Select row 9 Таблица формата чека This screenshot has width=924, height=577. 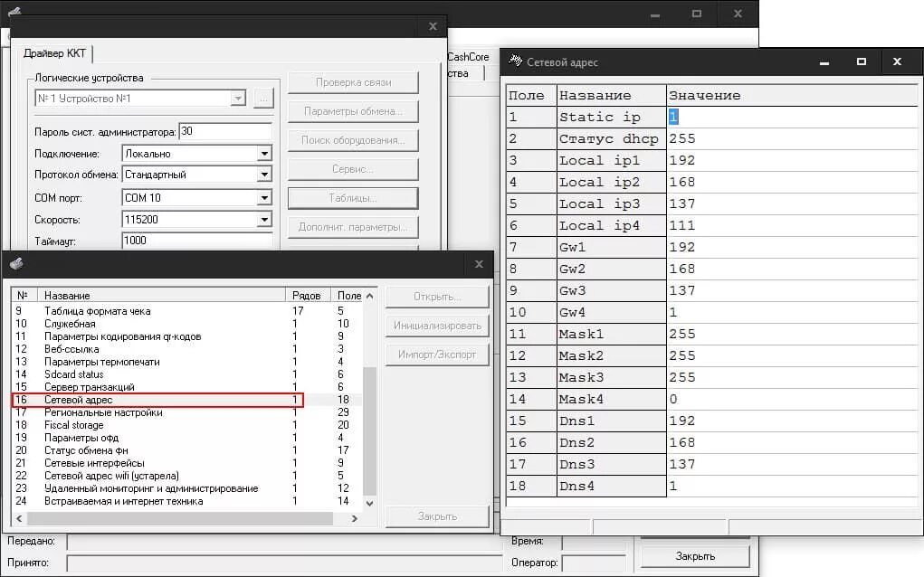(x=186, y=311)
